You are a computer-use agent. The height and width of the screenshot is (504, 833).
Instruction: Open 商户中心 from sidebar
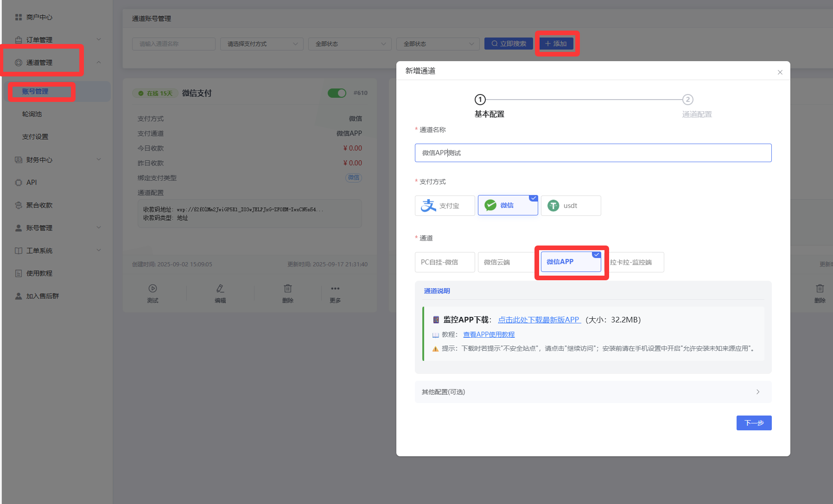click(x=39, y=17)
